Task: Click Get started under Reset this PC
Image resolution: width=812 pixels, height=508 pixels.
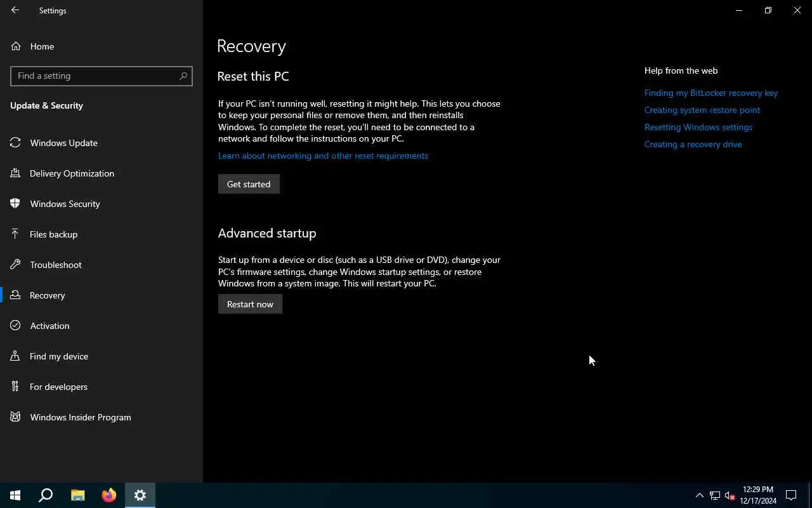Action: point(249,184)
